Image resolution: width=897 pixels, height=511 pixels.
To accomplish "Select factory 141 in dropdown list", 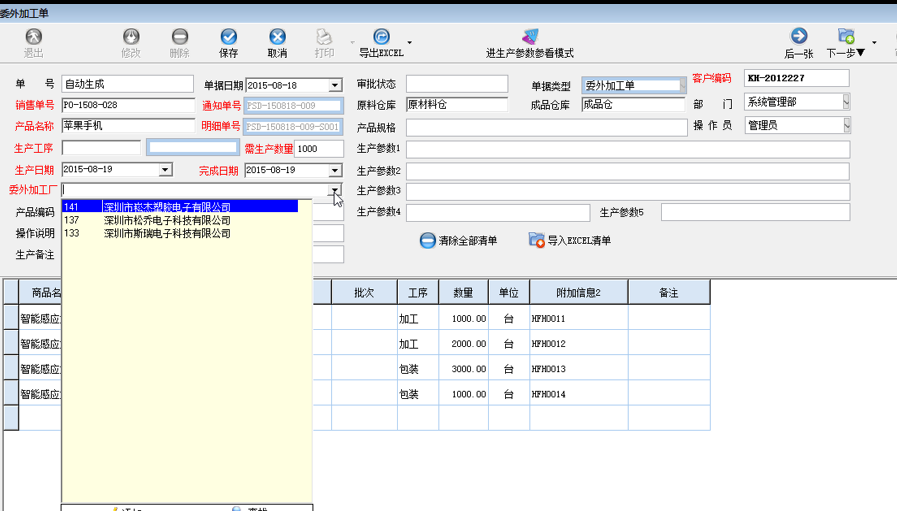I will click(180, 207).
